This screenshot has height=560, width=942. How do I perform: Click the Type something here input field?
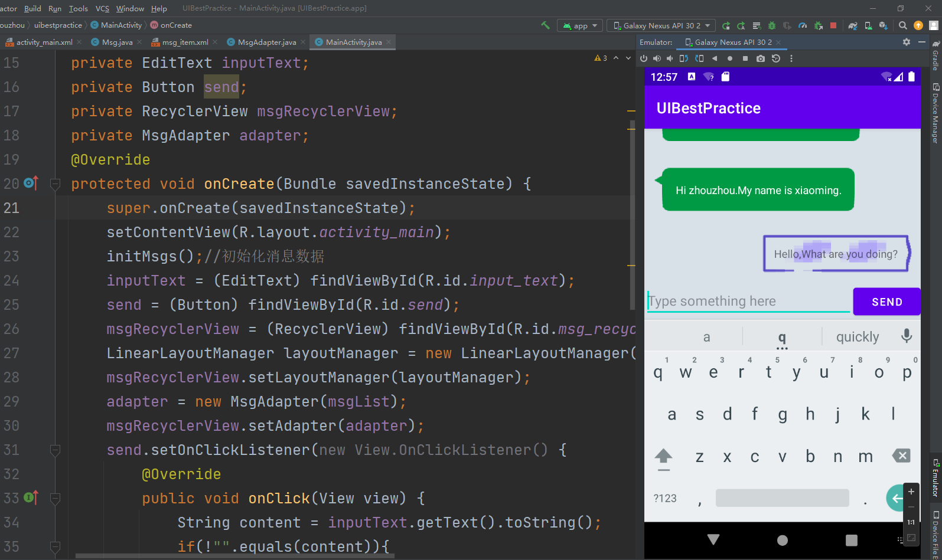748,302
